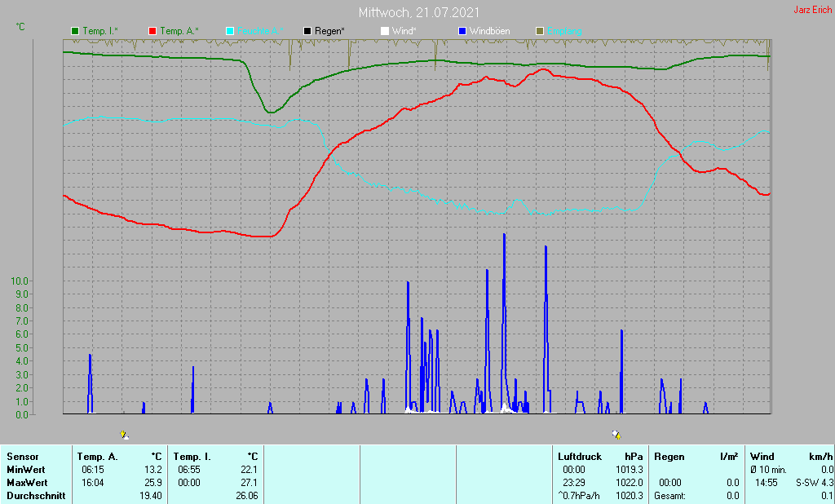Click the 'Ø 10 min.' wind label
This screenshot has width=835, height=504.
[768, 470]
